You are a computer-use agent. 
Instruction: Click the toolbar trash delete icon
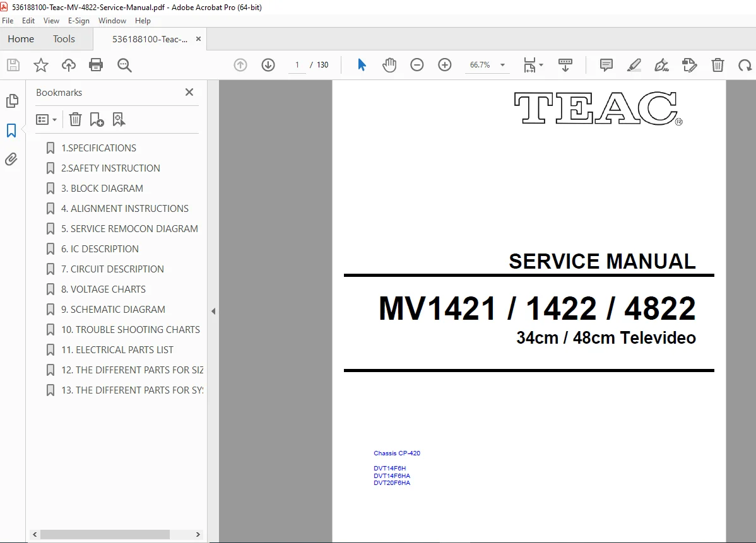point(718,64)
